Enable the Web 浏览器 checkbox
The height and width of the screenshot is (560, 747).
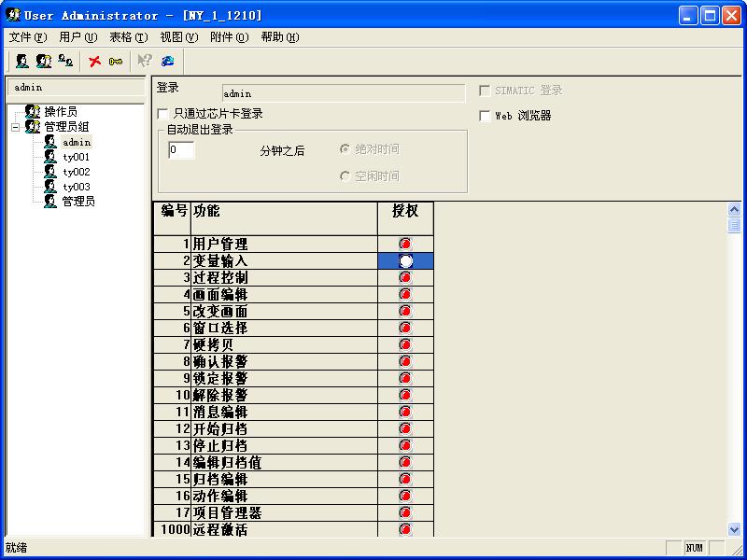tap(484, 116)
